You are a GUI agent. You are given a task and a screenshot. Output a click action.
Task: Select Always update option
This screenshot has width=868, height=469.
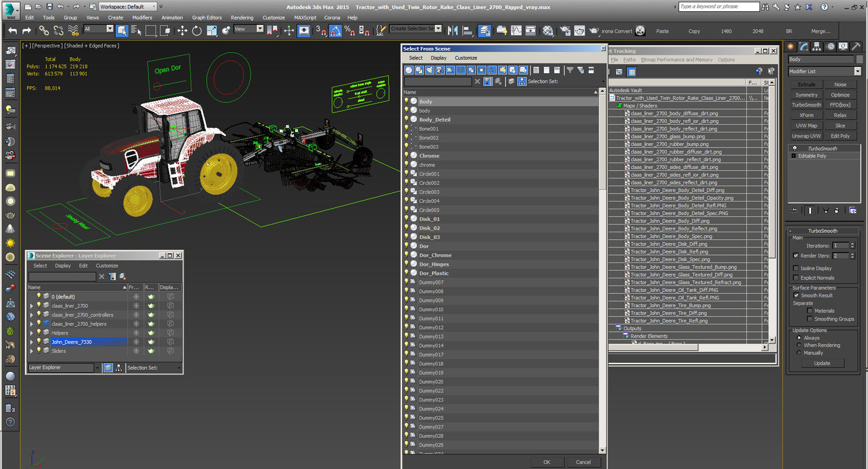799,338
